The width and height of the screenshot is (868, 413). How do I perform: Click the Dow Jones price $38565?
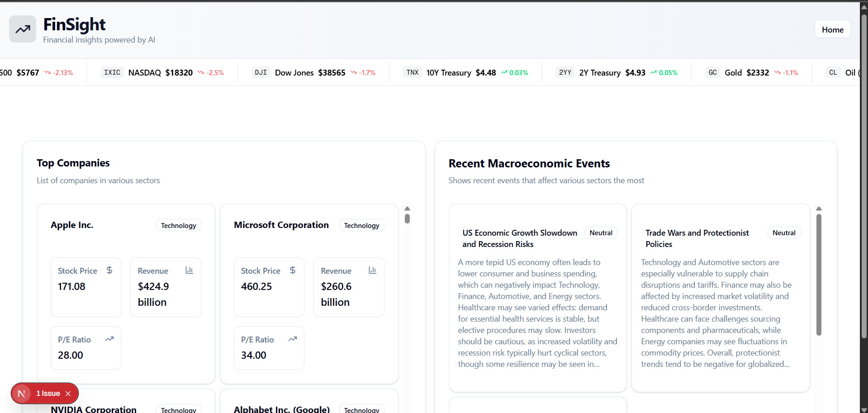point(332,72)
